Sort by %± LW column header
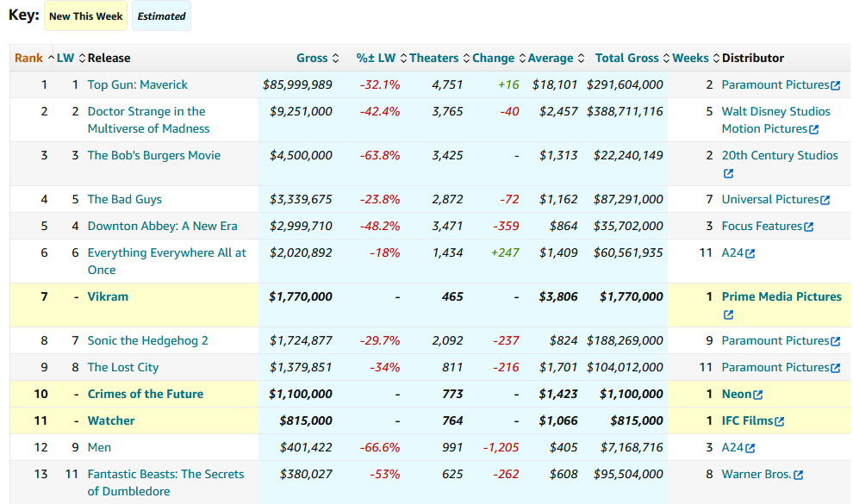 coord(382,59)
